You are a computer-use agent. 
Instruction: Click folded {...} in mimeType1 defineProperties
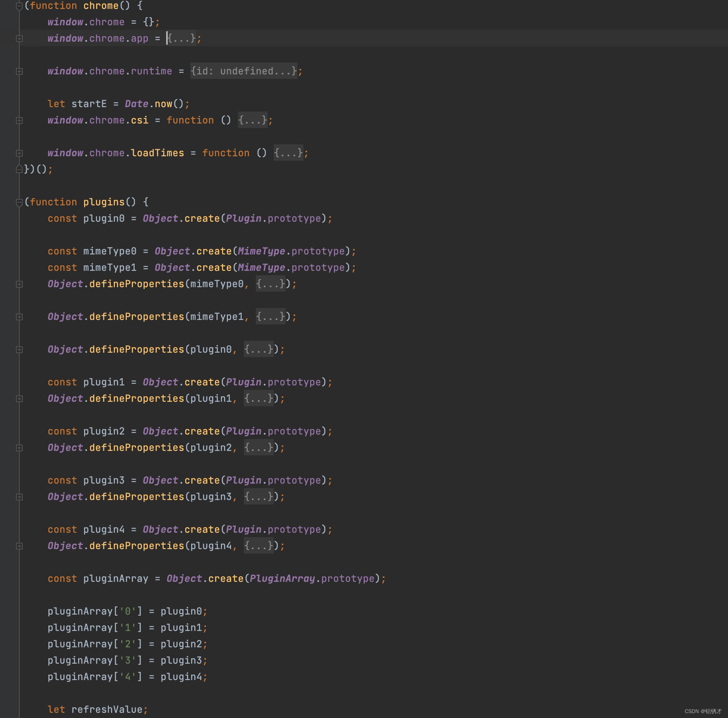coord(271,317)
